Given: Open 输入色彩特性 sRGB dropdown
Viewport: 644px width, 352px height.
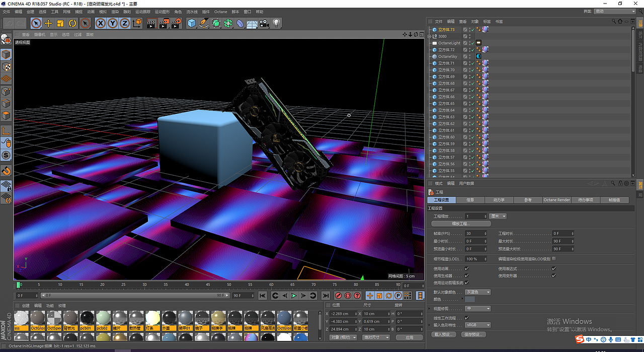Looking at the screenshot, I should tap(477, 325).
